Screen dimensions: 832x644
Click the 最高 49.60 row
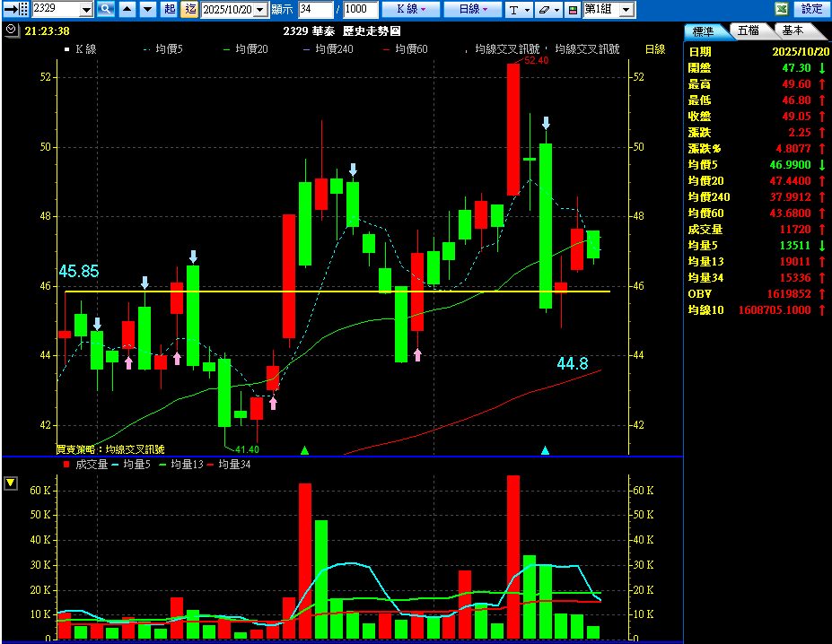tap(758, 83)
